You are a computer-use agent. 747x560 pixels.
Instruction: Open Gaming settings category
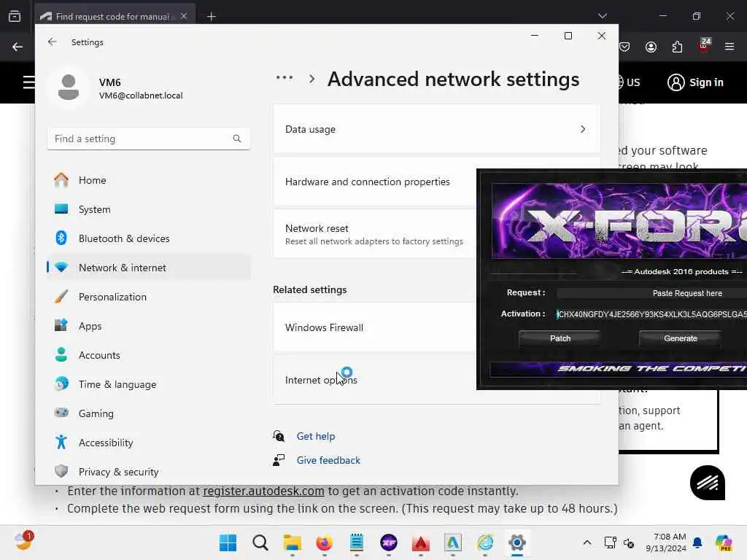pyautogui.click(x=149, y=413)
